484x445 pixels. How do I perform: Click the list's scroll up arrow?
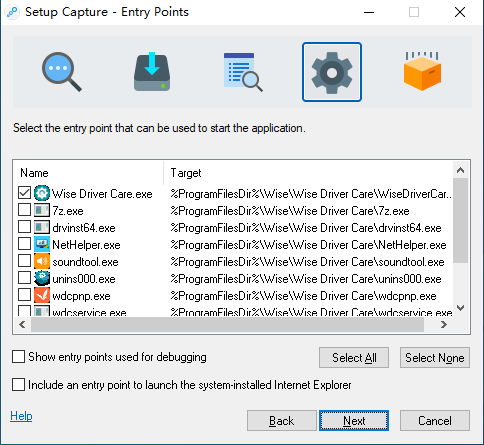pos(460,170)
